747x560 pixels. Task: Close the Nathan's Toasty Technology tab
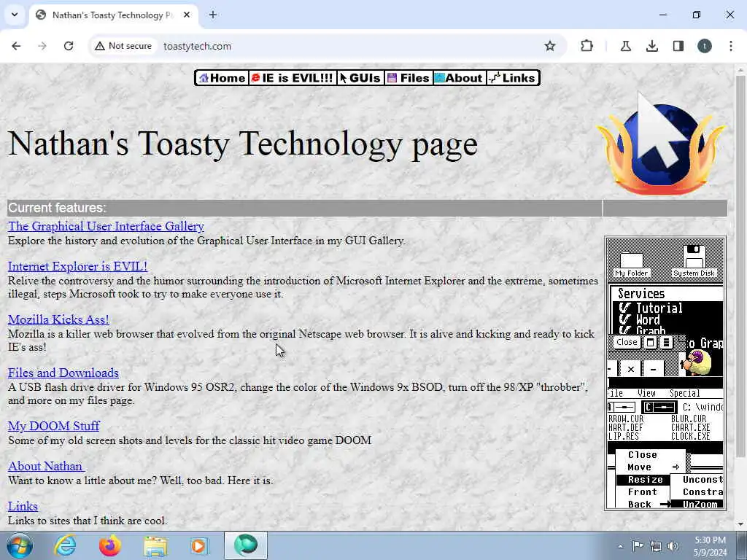coord(187,15)
